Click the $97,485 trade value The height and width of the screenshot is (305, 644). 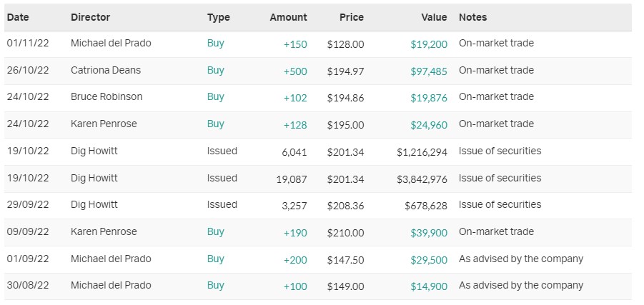[429, 71]
